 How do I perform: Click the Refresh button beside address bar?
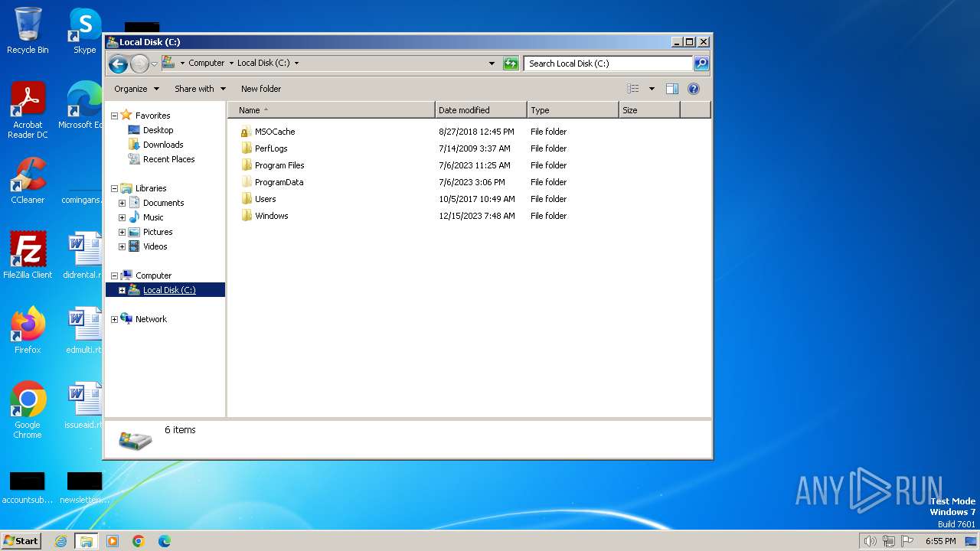coord(511,64)
